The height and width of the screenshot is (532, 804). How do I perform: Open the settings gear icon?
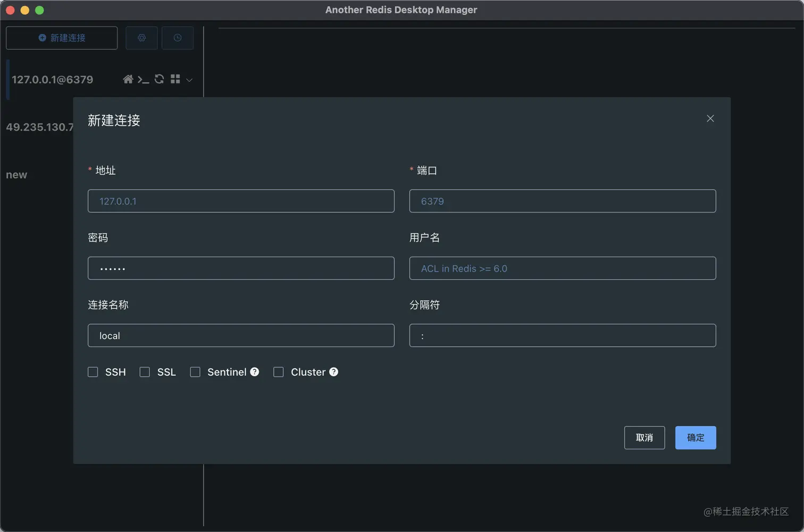(141, 38)
